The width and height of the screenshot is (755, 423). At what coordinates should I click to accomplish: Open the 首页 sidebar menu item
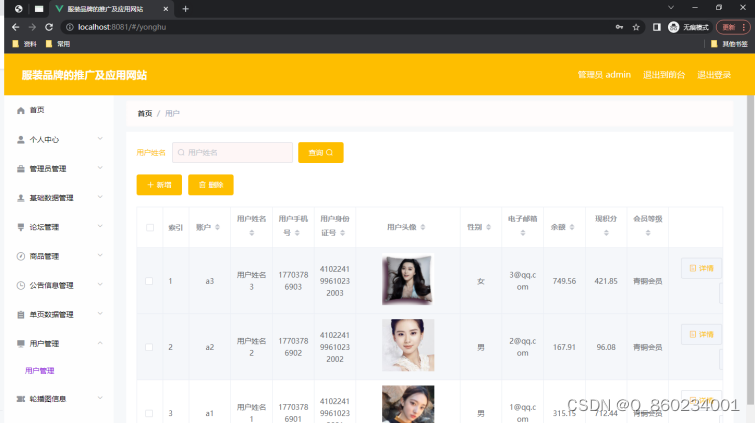click(59, 110)
